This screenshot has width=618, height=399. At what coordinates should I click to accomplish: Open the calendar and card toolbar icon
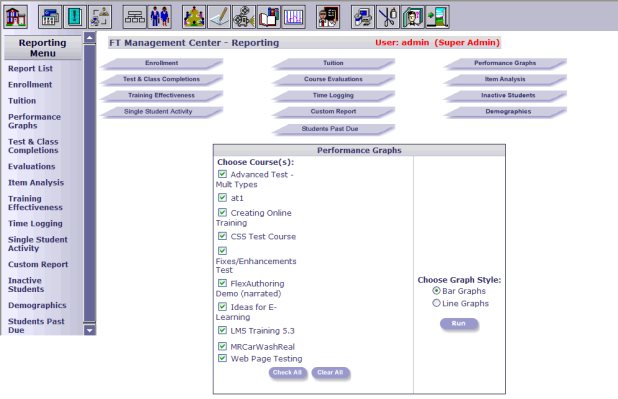coord(50,17)
